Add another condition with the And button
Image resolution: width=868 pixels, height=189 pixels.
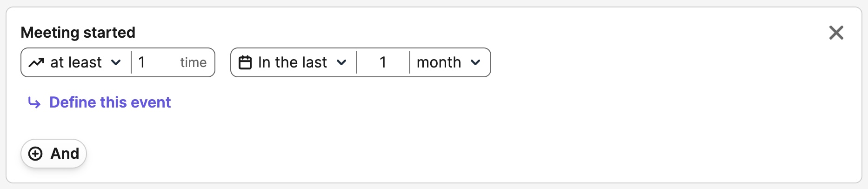pyautogui.click(x=54, y=154)
